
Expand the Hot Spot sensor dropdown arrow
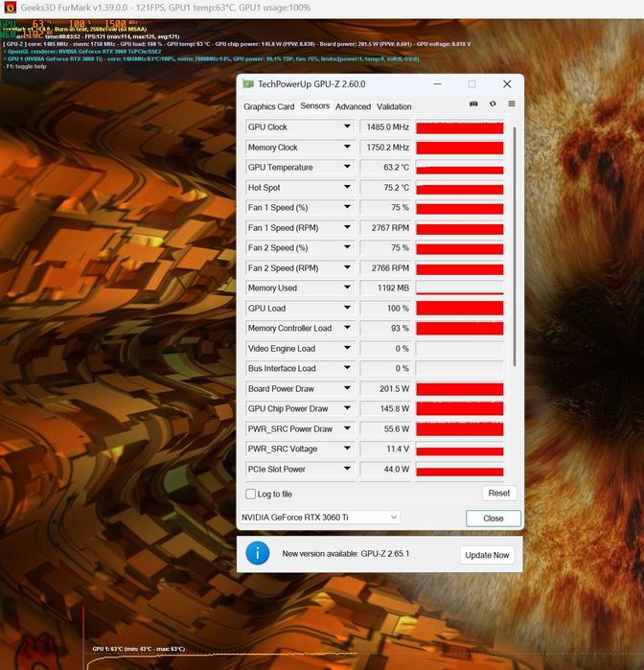click(x=347, y=187)
